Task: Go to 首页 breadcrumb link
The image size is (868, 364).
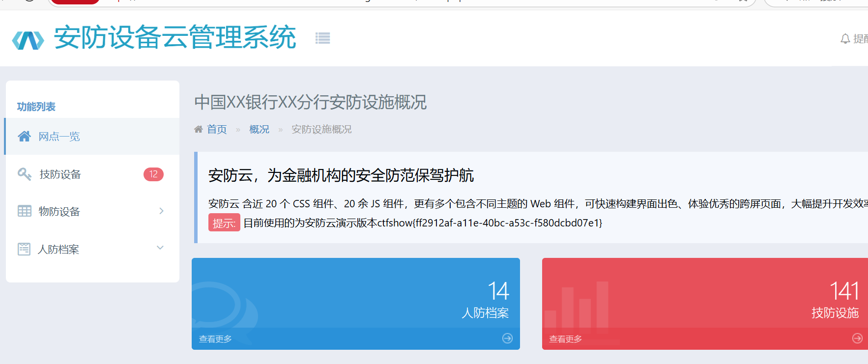Action: tap(217, 129)
